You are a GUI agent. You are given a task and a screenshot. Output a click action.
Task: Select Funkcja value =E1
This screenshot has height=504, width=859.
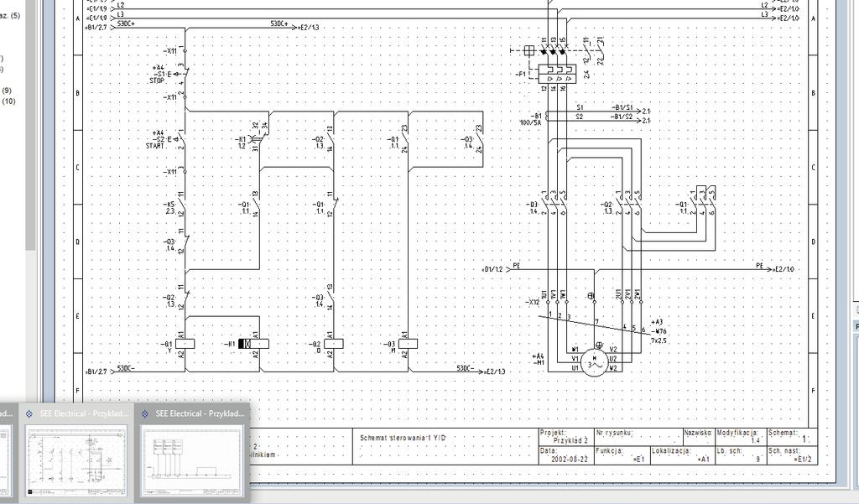point(638,459)
